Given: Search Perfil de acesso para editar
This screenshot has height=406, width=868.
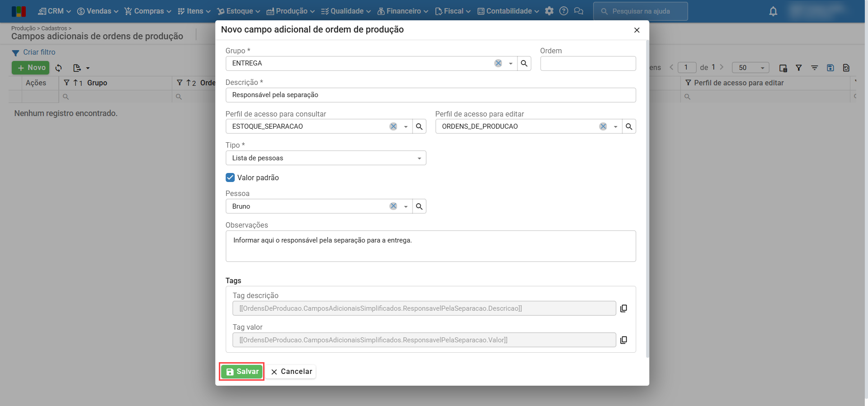Looking at the screenshot, I should pyautogui.click(x=629, y=126).
